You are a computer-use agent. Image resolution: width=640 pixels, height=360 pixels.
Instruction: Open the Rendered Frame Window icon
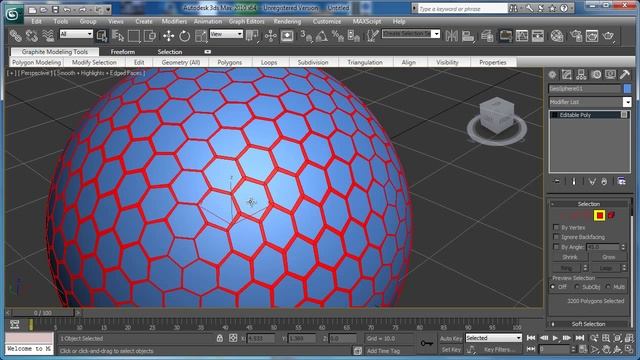[592, 36]
